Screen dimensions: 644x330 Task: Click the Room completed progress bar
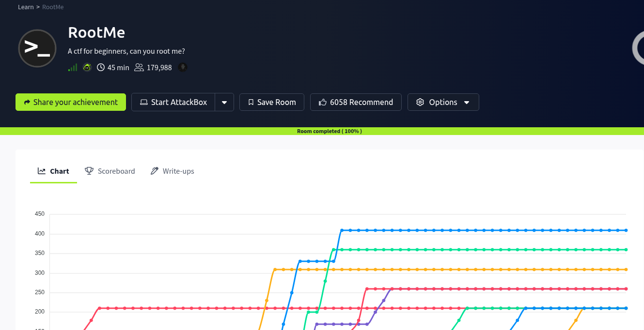[322, 131]
